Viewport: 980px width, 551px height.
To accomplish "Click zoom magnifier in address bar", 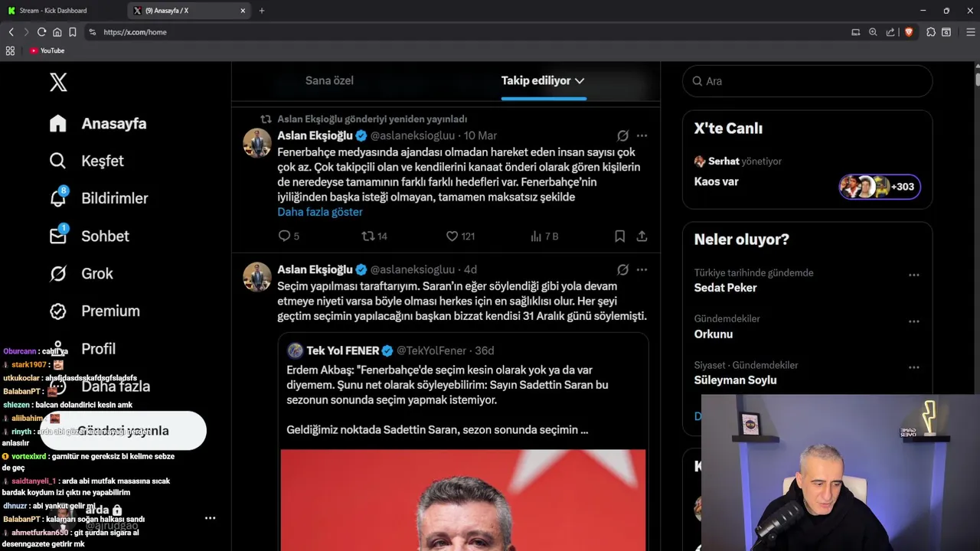I will click(x=872, y=32).
